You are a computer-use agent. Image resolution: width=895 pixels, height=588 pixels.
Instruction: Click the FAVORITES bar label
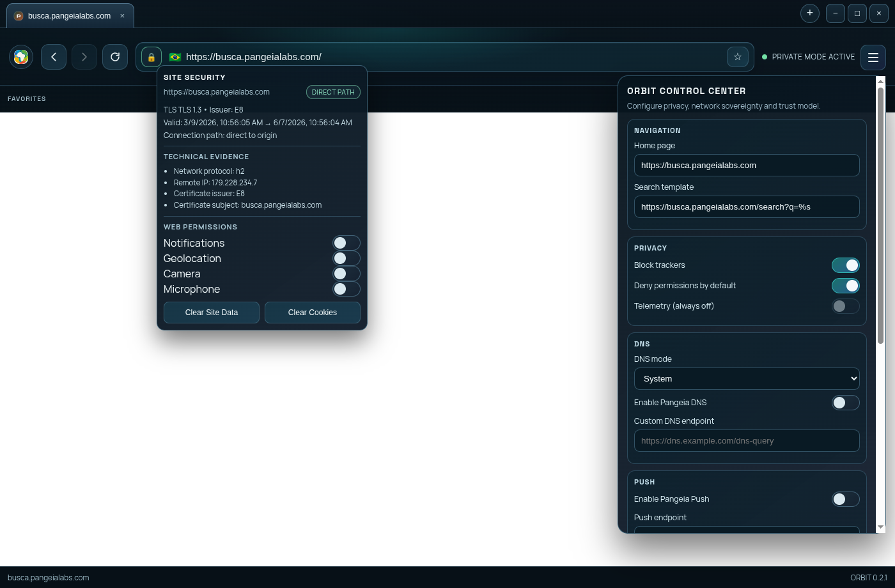[x=27, y=99]
